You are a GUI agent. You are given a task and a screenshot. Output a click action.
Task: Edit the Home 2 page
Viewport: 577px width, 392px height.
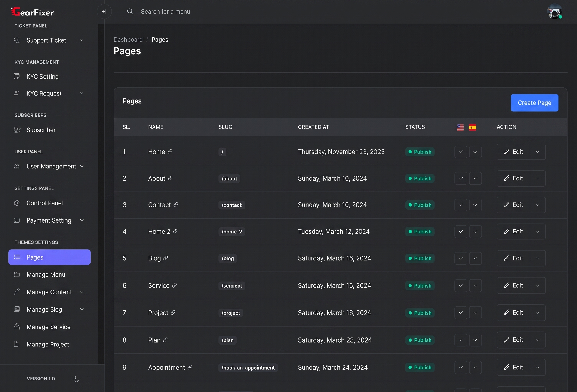(x=513, y=231)
